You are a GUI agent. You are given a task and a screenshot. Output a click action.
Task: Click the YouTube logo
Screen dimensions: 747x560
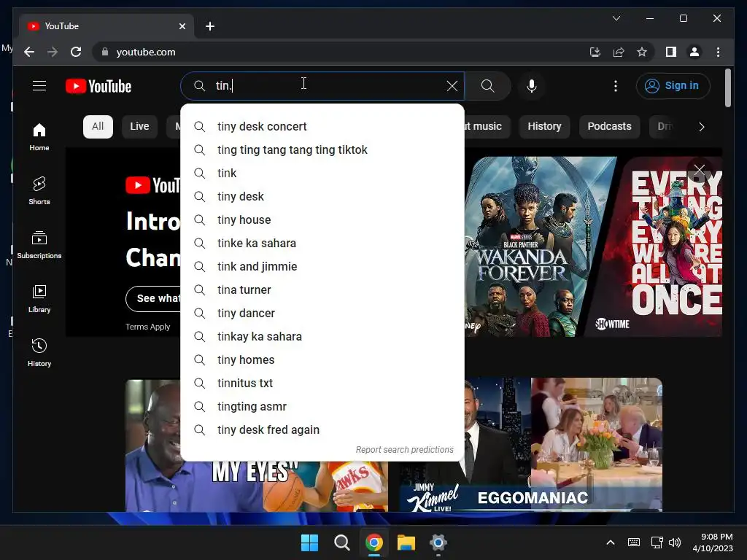(98, 86)
